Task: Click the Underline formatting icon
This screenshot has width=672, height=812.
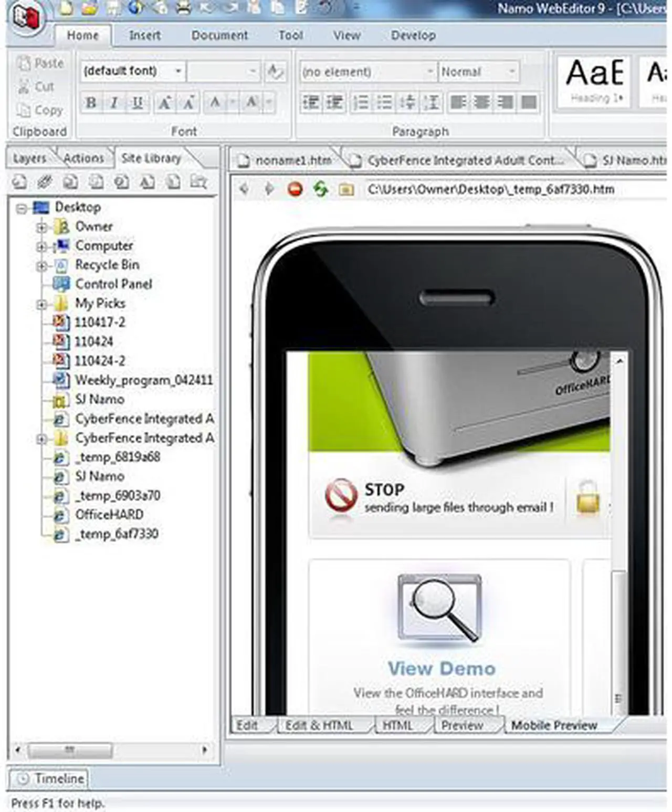Action: pos(138,102)
